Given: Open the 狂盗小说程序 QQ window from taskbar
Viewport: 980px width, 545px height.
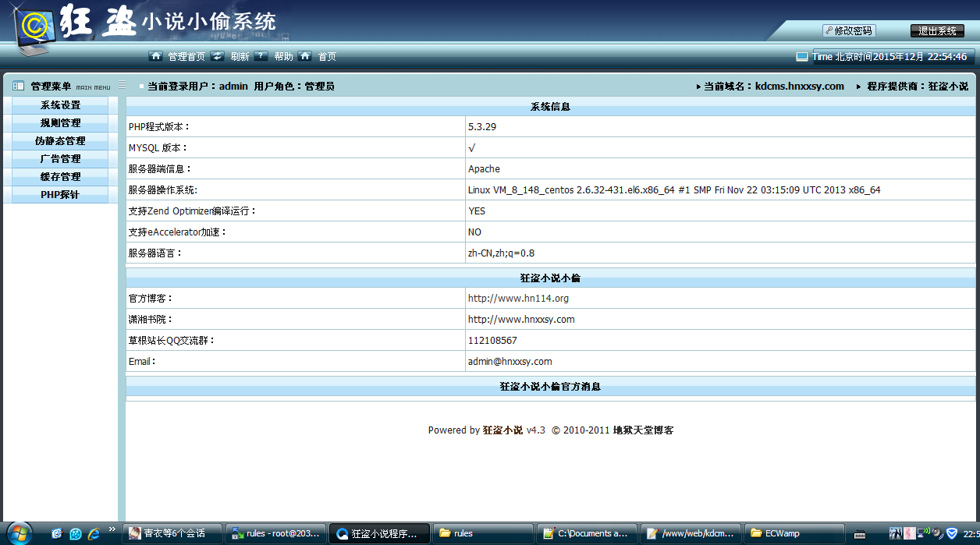Looking at the screenshot, I should tap(379, 533).
